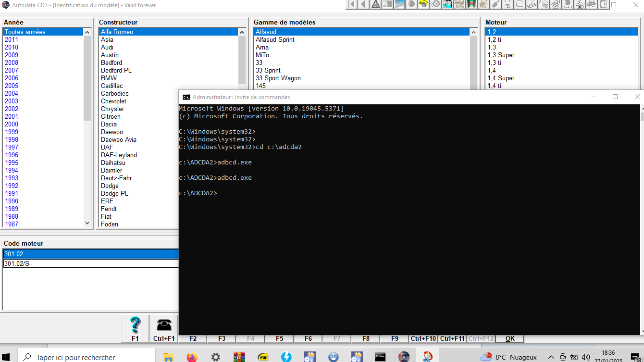644x362 pixels.
Task: Open the warning triangle toolbar icon
Action: [376, 4]
